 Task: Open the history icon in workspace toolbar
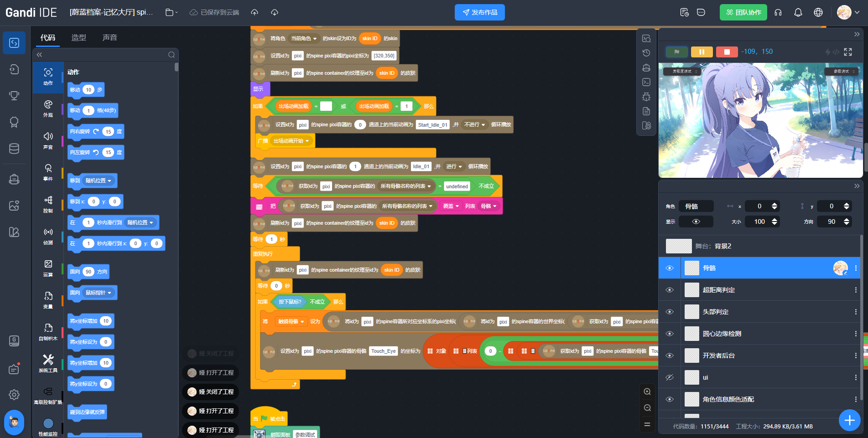click(x=646, y=53)
